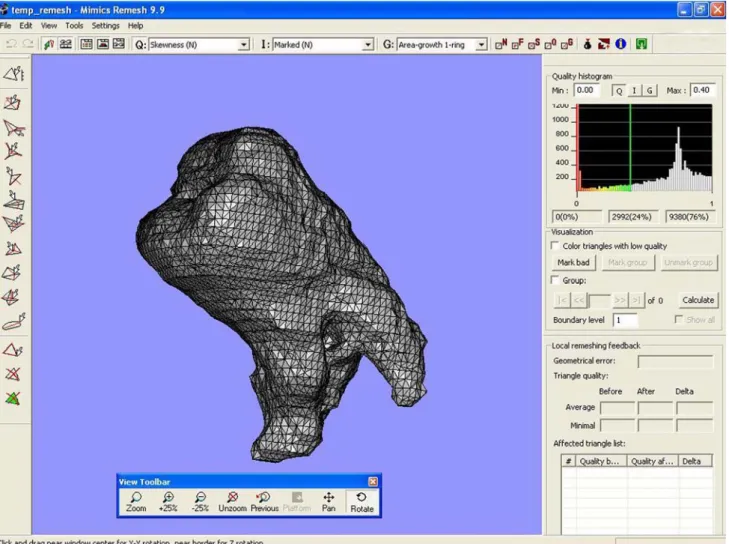Activate the Rotate view tool
The width and height of the screenshot is (729, 544).
362,502
